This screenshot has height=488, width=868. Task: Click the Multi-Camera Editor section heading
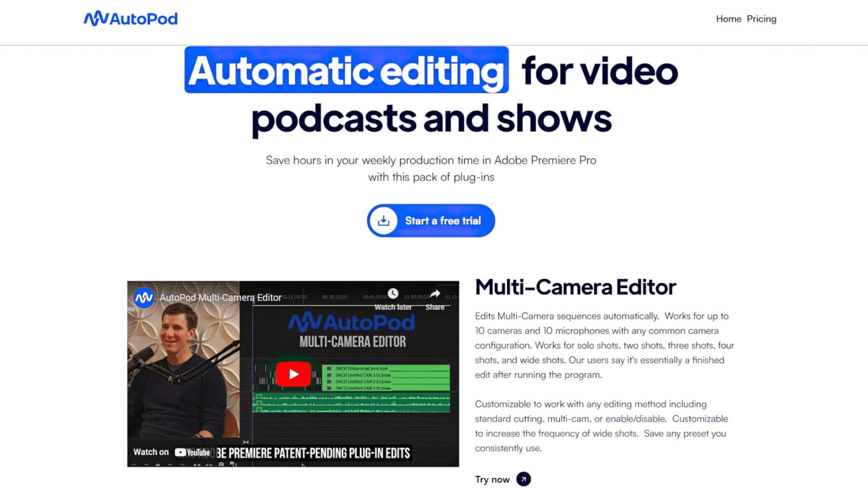pos(575,287)
